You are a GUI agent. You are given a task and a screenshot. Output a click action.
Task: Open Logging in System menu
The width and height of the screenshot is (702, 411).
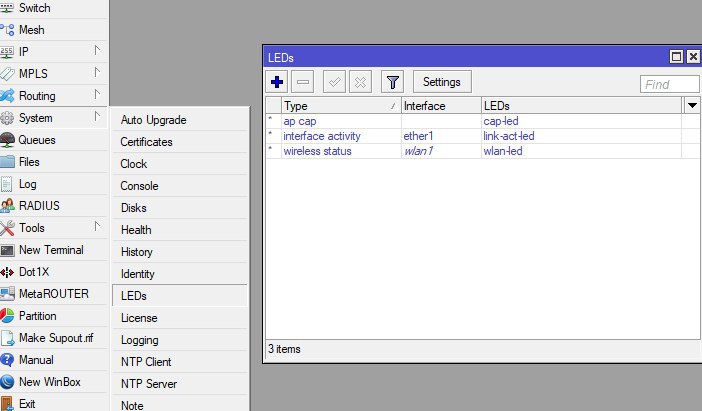click(x=180, y=340)
